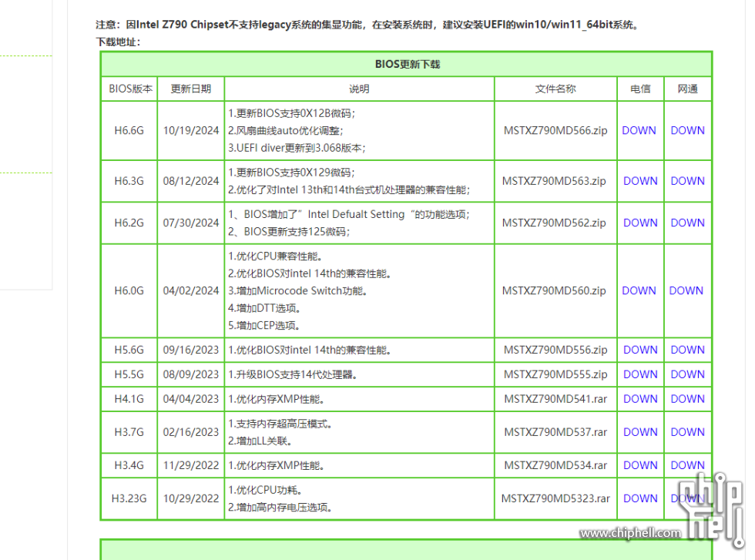The height and width of the screenshot is (560, 755).
Task: Click the BIOS version cell H4.1G
Action: click(x=129, y=399)
